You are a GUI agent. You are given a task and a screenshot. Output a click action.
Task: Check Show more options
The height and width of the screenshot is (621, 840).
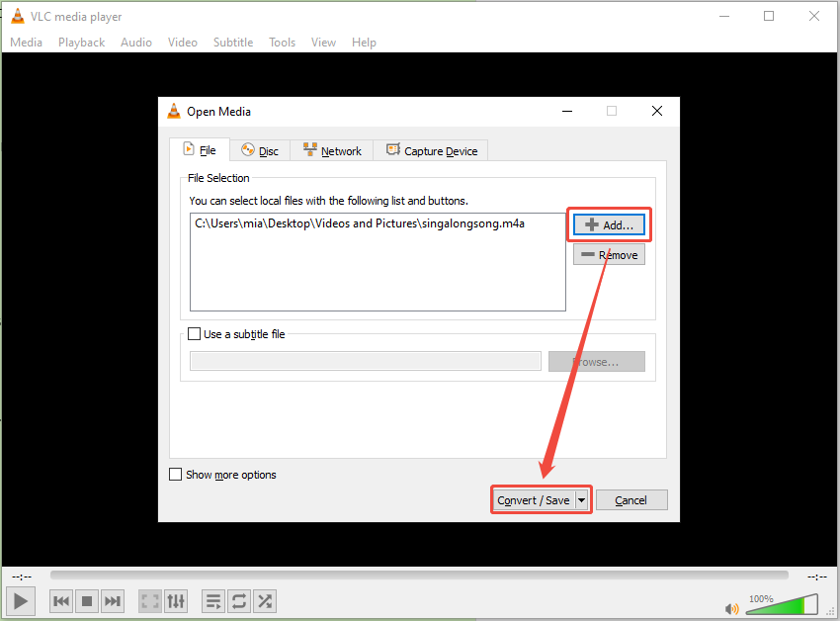coord(175,475)
